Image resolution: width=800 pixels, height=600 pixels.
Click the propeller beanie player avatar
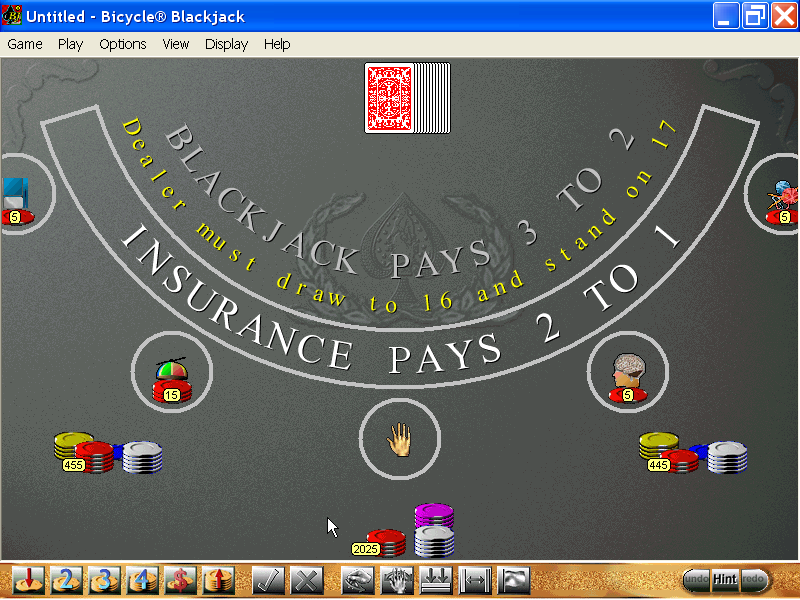tap(171, 368)
